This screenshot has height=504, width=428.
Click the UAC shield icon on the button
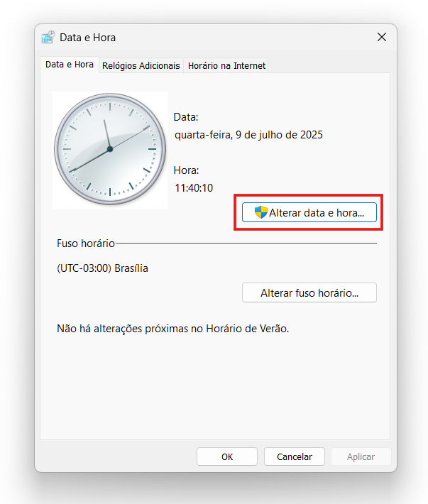pos(260,212)
